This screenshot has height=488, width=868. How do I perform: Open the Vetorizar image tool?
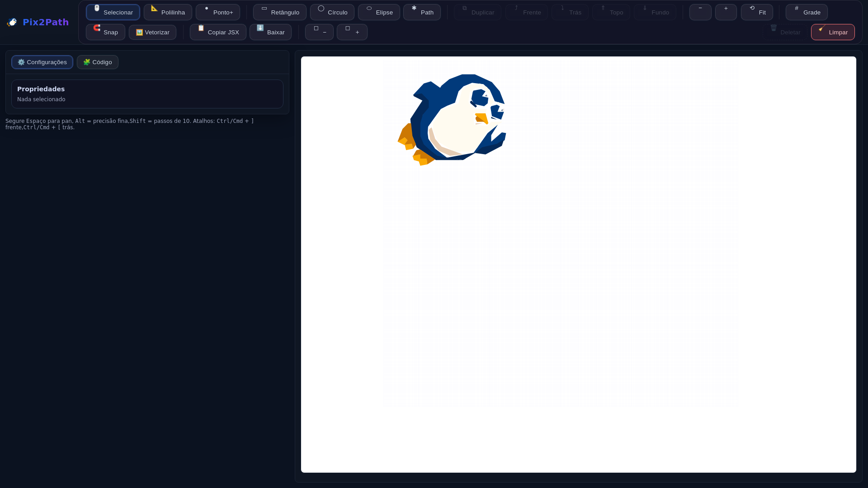(x=152, y=32)
